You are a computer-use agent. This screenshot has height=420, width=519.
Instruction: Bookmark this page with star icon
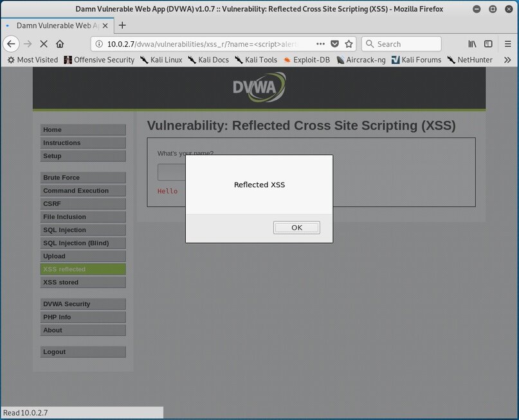349,44
